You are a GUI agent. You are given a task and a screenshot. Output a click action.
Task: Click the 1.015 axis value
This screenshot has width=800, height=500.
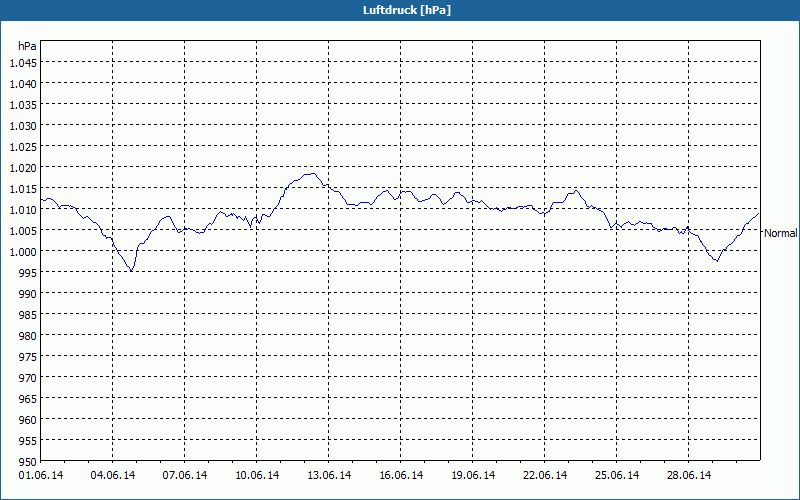(x=23, y=189)
